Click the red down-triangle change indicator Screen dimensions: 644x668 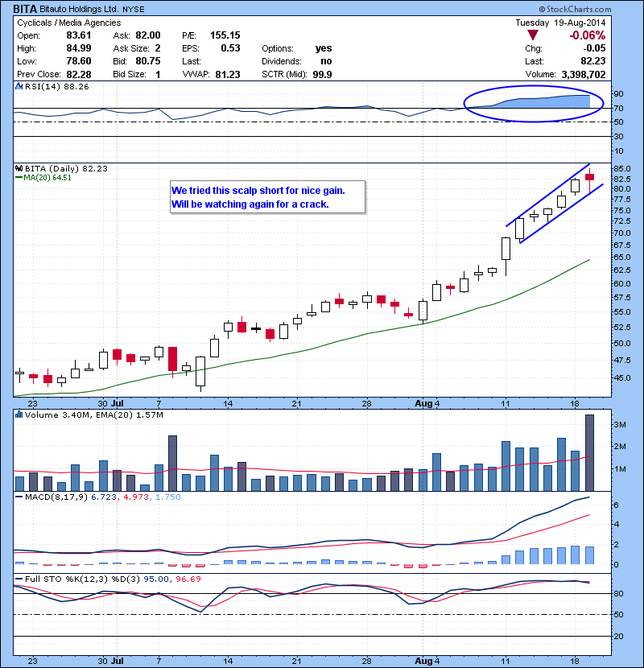533,35
